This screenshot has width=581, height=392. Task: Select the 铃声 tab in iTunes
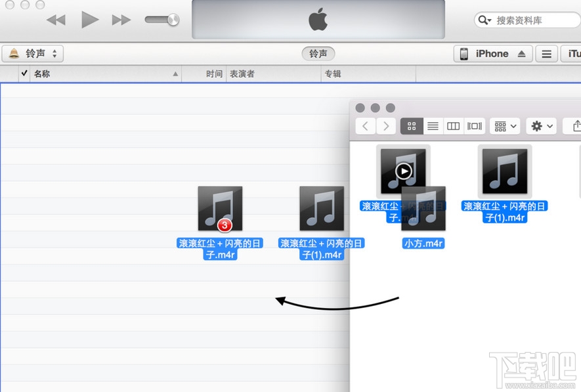[x=318, y=53]
